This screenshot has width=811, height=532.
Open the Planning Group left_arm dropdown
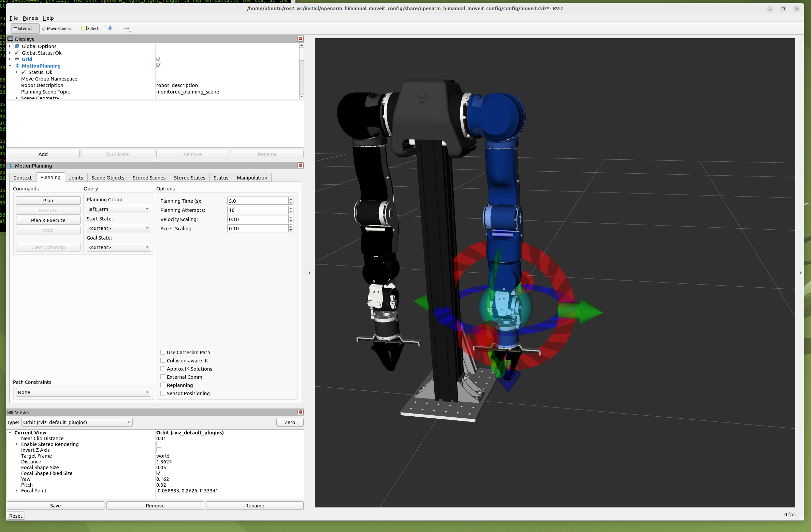pyautogui.click(x=118, y=209)
